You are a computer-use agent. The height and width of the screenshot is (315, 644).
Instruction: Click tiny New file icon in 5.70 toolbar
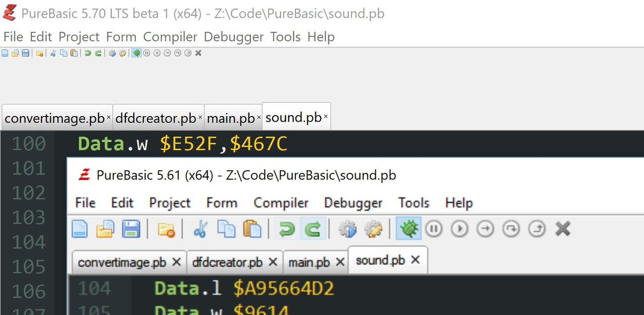point(5,53)
